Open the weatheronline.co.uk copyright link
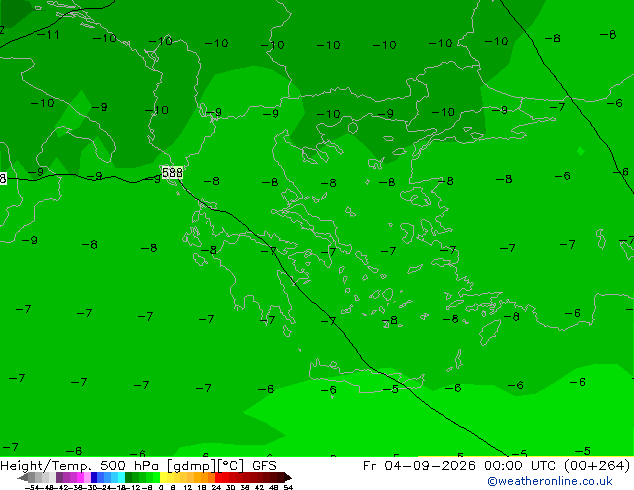 (550, 481)
